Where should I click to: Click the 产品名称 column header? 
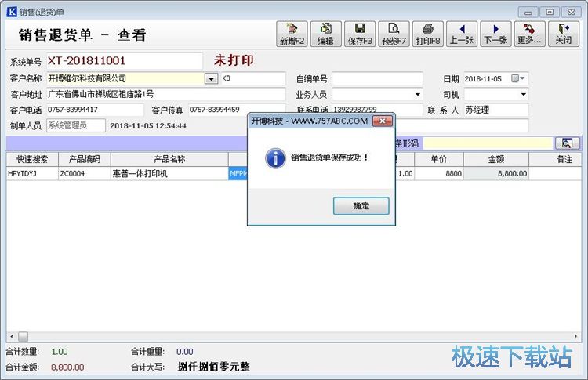(169, 159)
